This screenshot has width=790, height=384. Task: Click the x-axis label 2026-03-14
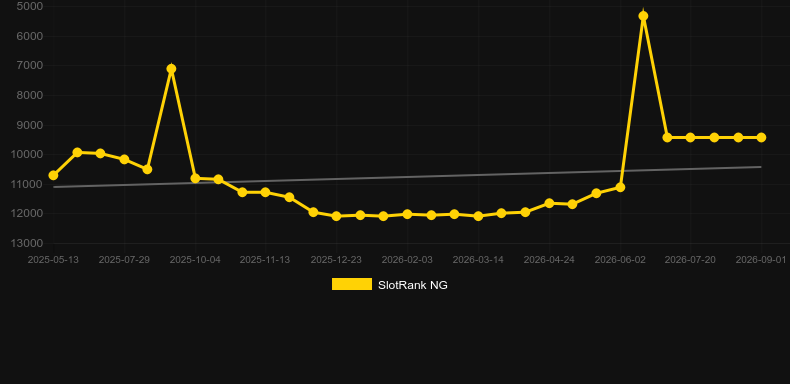click(478, 260)
